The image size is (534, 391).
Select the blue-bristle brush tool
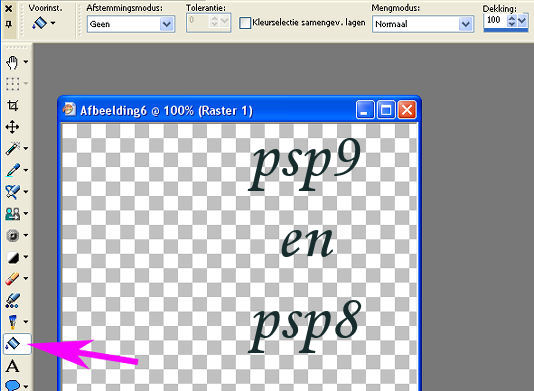point(12,322)
